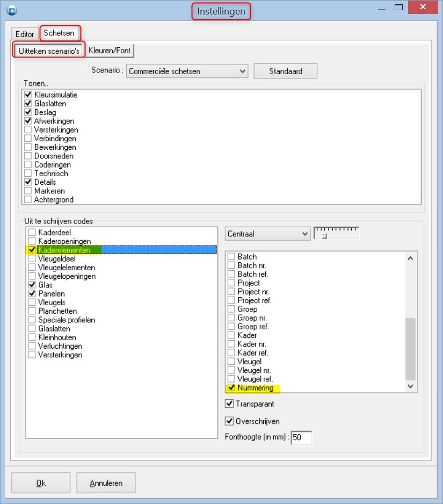The width and height of the screenshot is (443, 504).
Task: Click the codes list scroll up arrow
Action: [x=410, y=258]
